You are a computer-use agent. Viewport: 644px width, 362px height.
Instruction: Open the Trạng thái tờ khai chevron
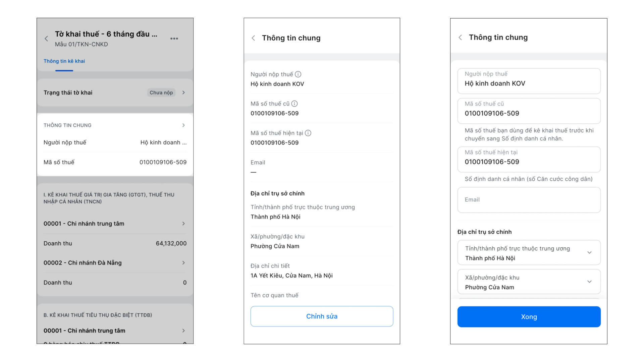(183, 93)
